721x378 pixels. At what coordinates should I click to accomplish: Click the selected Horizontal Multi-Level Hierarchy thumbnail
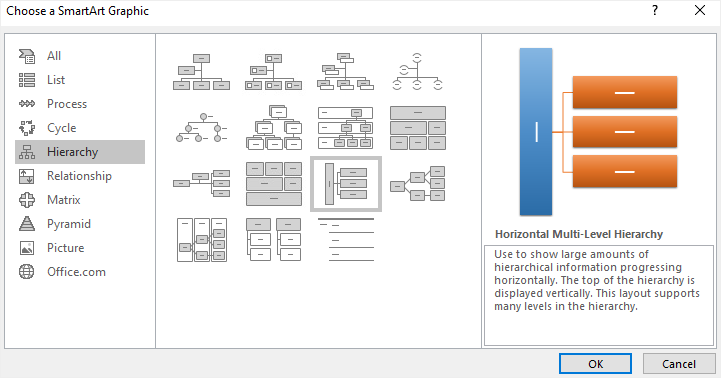[x=346, y=184]
